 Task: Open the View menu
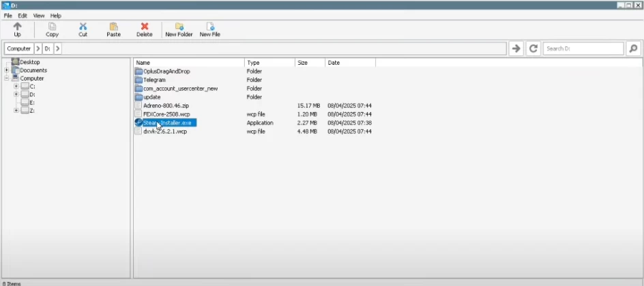[39, 15]
